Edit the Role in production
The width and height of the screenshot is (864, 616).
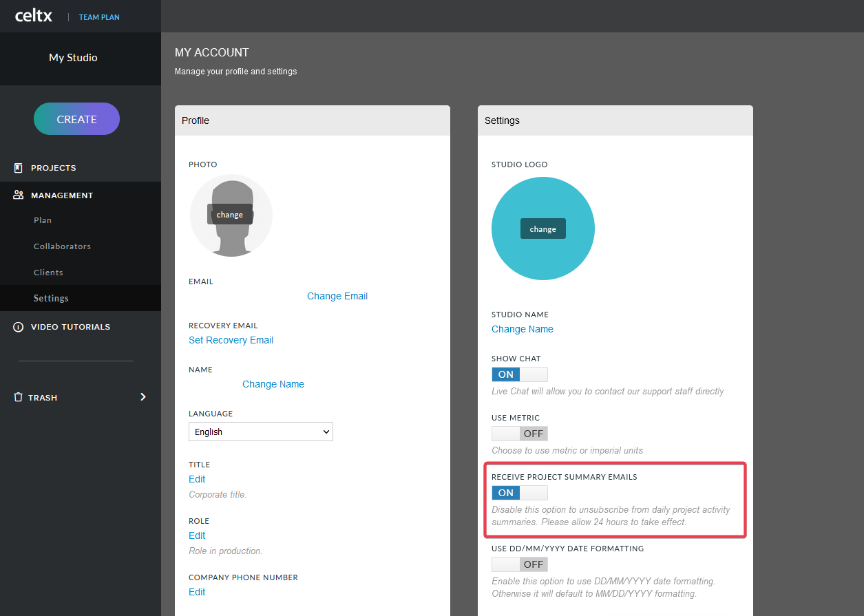point(197,535)
